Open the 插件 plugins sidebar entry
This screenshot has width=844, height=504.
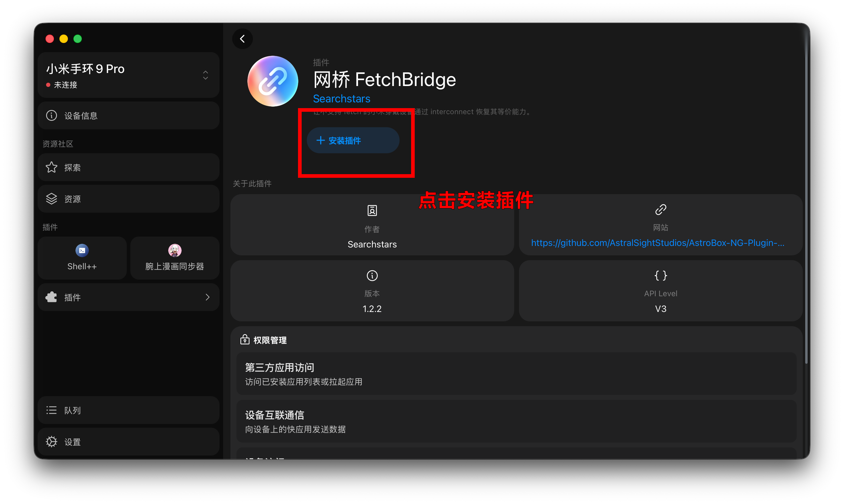point(129,297)
